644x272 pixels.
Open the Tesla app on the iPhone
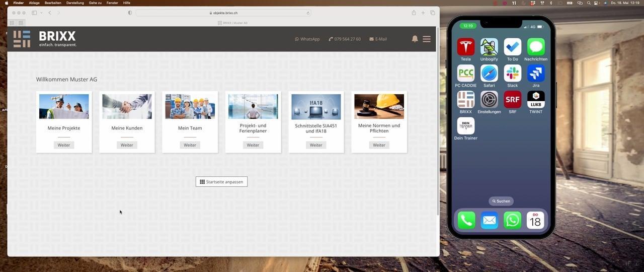point(466,47)
